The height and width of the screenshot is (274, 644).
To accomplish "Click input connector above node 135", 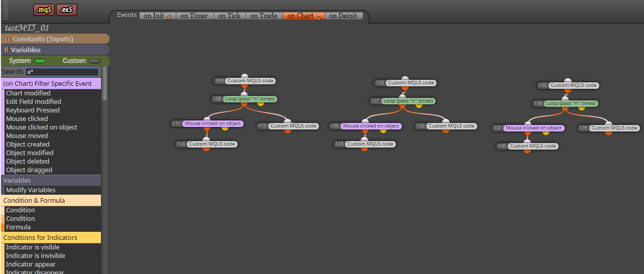I will tap(568, 81).
